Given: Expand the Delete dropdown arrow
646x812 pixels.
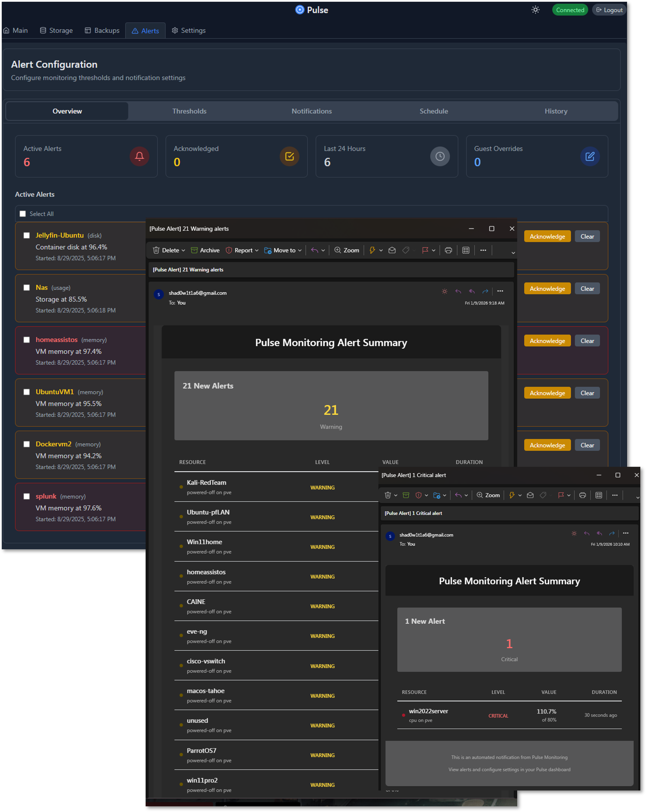Looking at the screenshot, I should (x=184, y=250).
